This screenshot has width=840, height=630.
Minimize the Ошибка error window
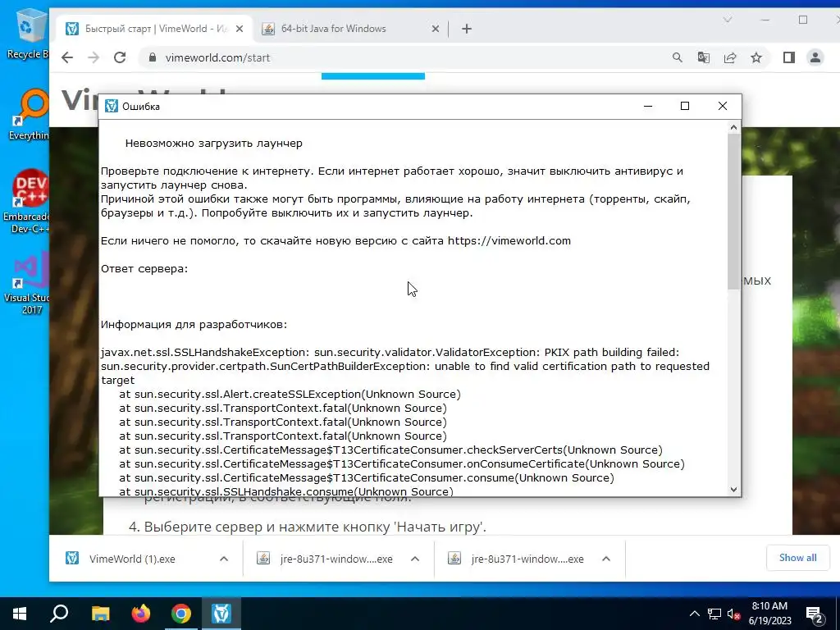point(648,106)
